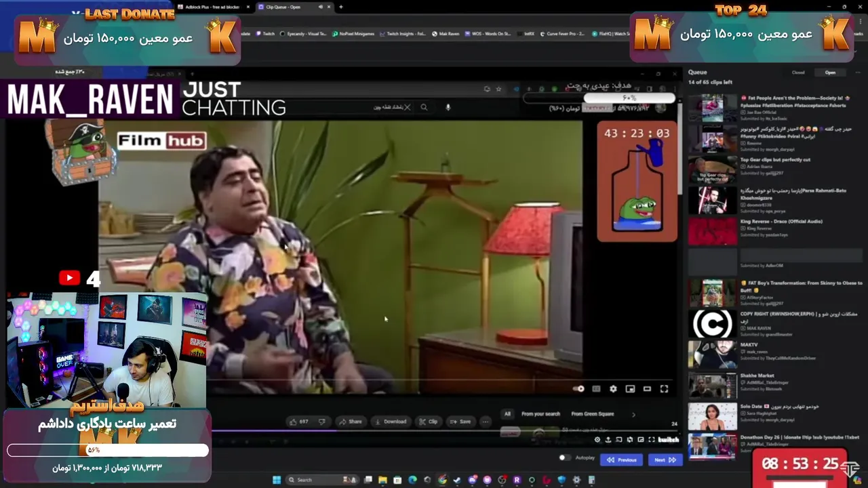Screen dimensions: 868x488
Task: Switch to the 'Clip Queue - Open' browser tab
Action: tap(295, 7)
